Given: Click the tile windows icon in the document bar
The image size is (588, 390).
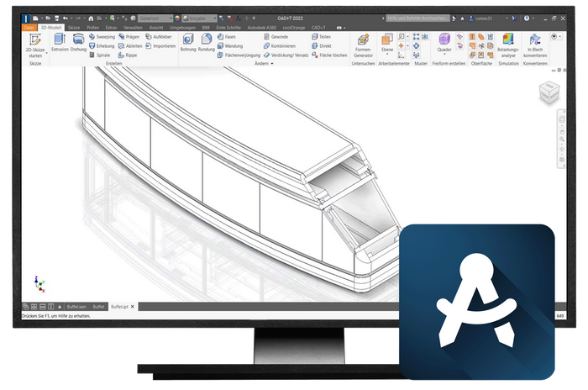Looking at the screenshot, I should 34,307.
